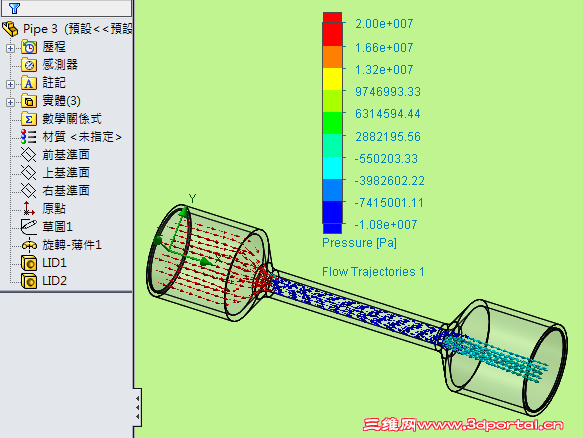
Task: Click the cyan segment of pressure legend
Action: pyautogui.click(x=332, y=168)
